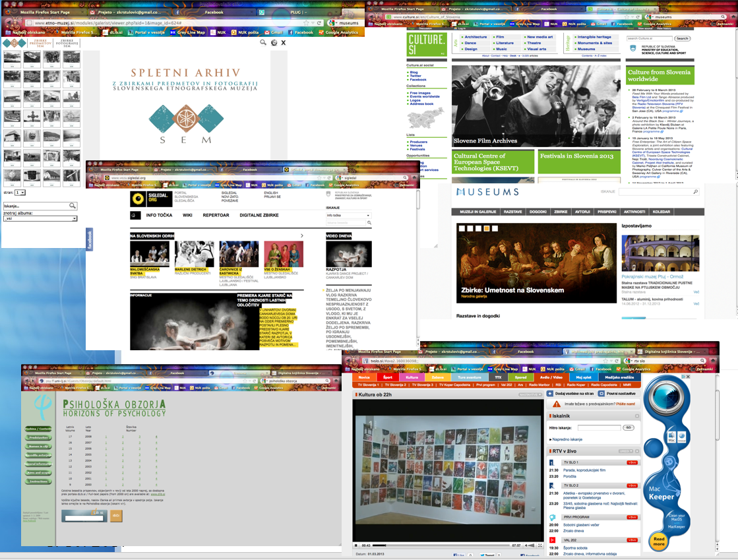Open the 'MUZEJI IN GALERIJE' menu tab
The height and width of the screenshot is (560, 738).
(x=477, y=212)
